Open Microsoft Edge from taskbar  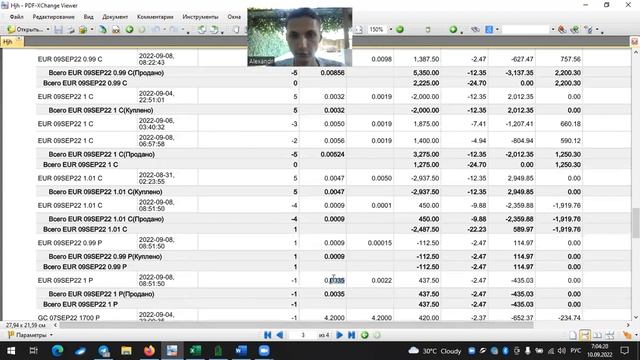point(58,351)
